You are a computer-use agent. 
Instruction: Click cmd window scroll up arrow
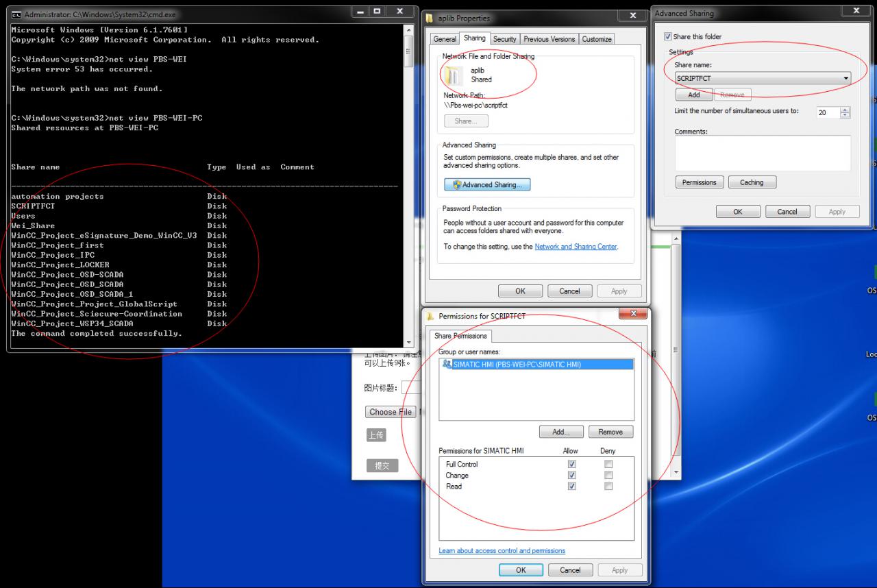pyautogui.click(x=410, y=30)
